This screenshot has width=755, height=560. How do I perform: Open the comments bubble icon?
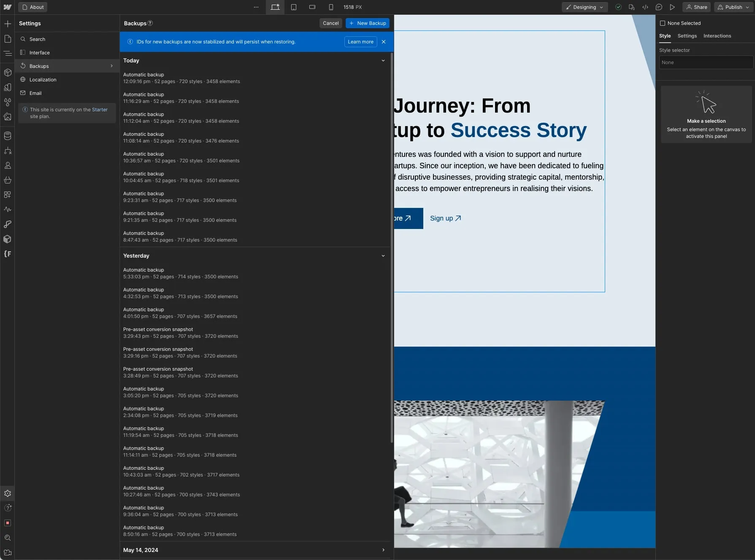coord(659,7)
